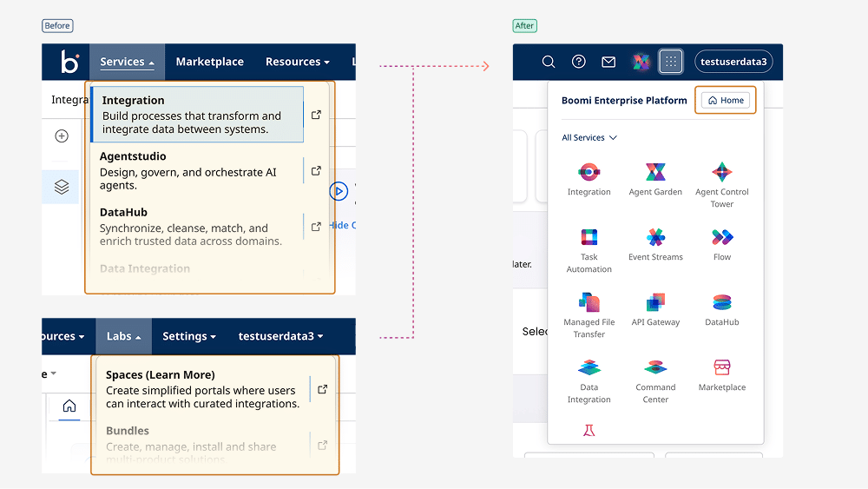Collapse the Services menu in navbar
Screen dimensions: 868x489
tap(127, 62)
